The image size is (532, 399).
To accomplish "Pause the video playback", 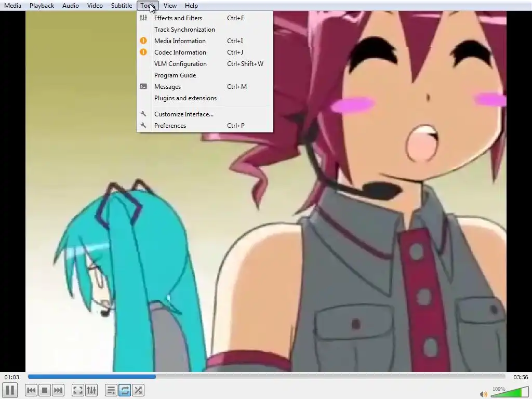I will (10, 390).
